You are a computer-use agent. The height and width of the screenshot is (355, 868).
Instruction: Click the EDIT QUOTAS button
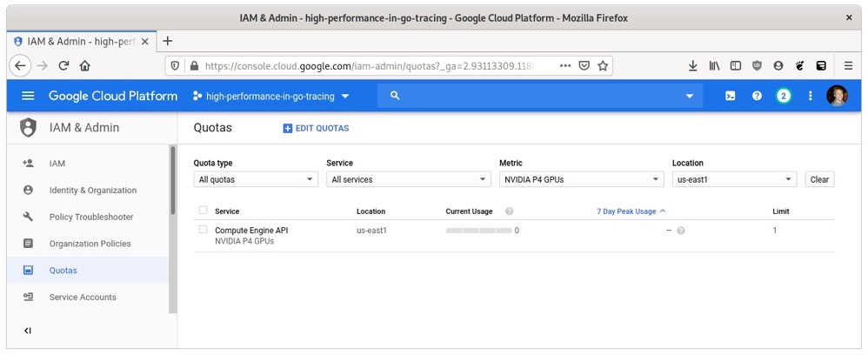point(316,129)
